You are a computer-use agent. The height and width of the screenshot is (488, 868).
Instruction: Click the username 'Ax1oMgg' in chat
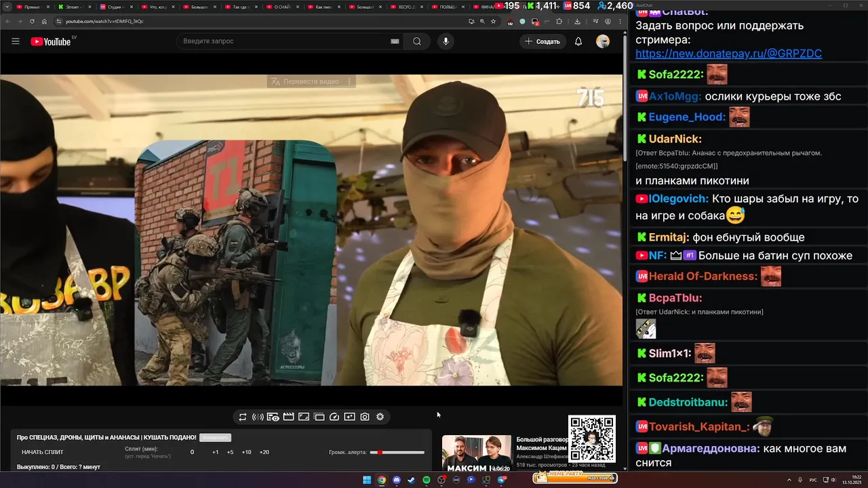pyautogui.click(x=675, y=96)
